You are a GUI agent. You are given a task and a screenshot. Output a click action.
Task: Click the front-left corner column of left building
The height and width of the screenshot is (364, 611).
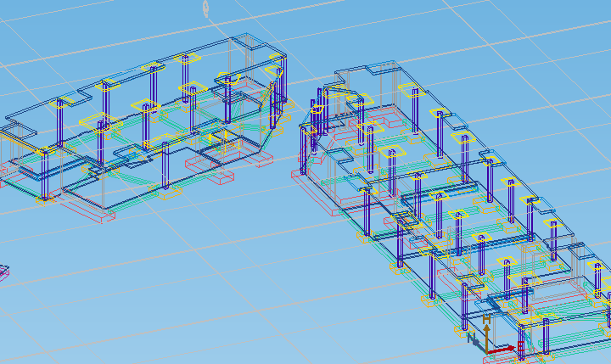tap(44, 176)
